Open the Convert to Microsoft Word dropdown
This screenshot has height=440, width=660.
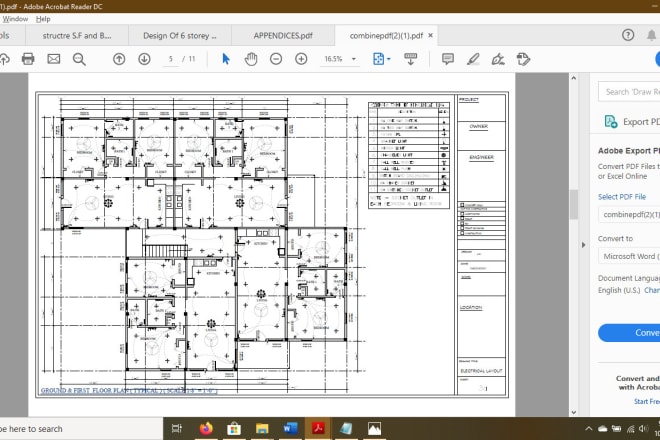pyautogui.click(x=629, y=256)
